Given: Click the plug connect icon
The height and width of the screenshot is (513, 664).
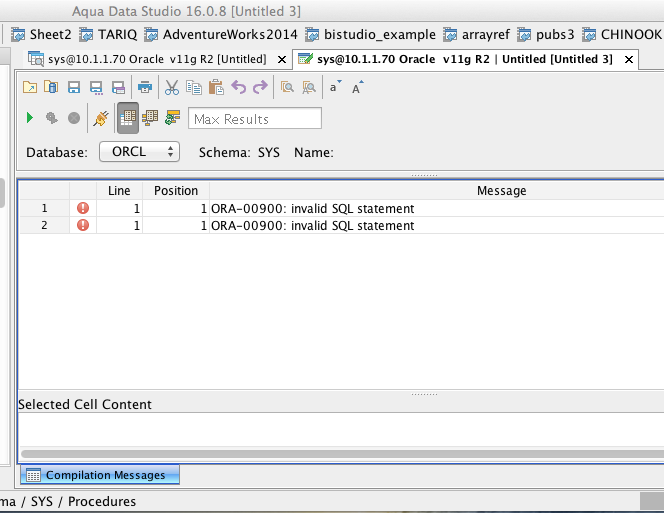Looking at the screenshot, I should coord(101,118).
